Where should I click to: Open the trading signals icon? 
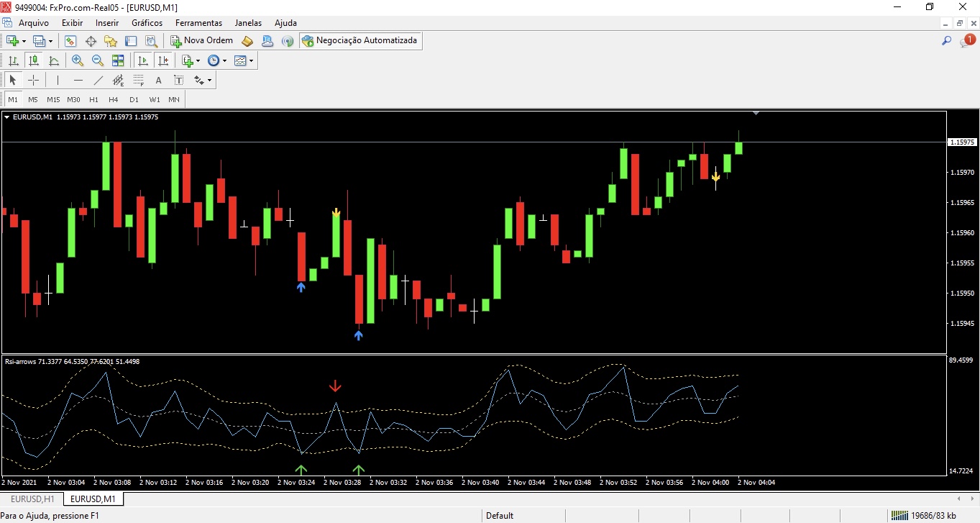coord(288,41)
